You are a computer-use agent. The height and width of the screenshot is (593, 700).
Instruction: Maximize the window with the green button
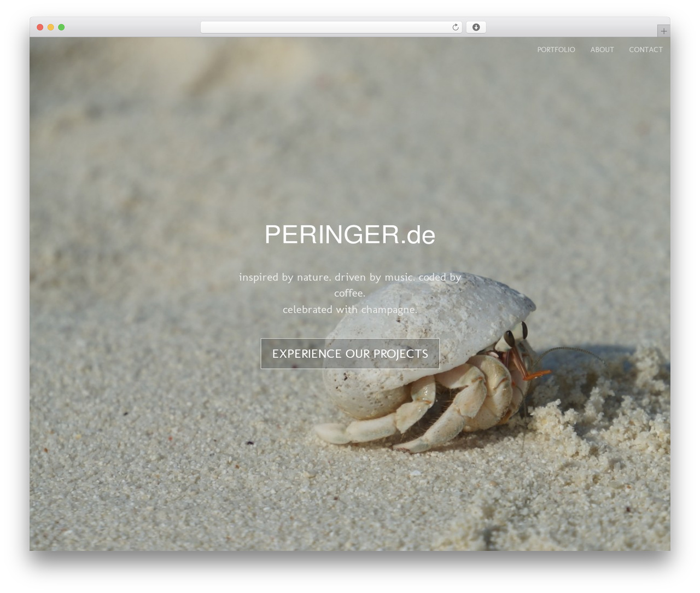tap(61, 27)
